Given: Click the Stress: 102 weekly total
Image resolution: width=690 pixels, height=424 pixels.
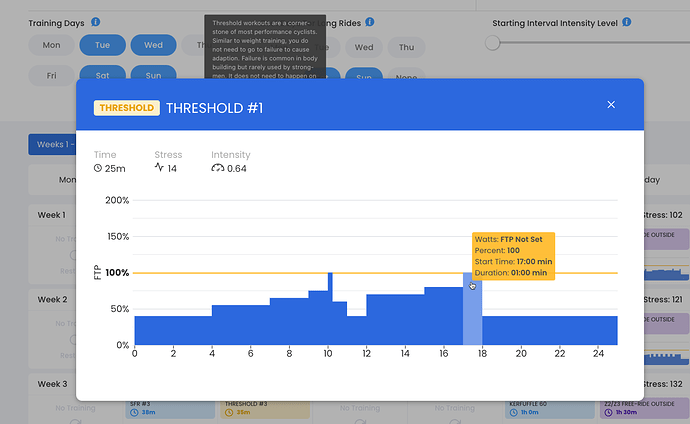Looking at the screenshot, I should click(663, 215).
